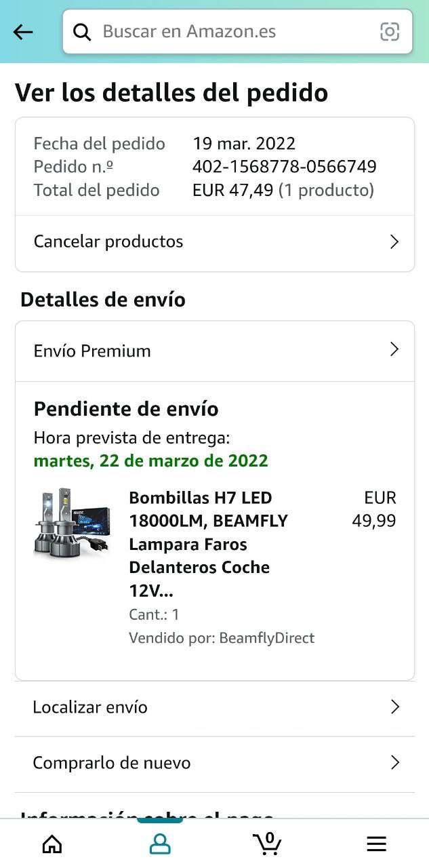The height and width of the screenshot is (868, 429).
Task: Tap the LED bulbs product thumbnail
Action: (x=71, y=522)
